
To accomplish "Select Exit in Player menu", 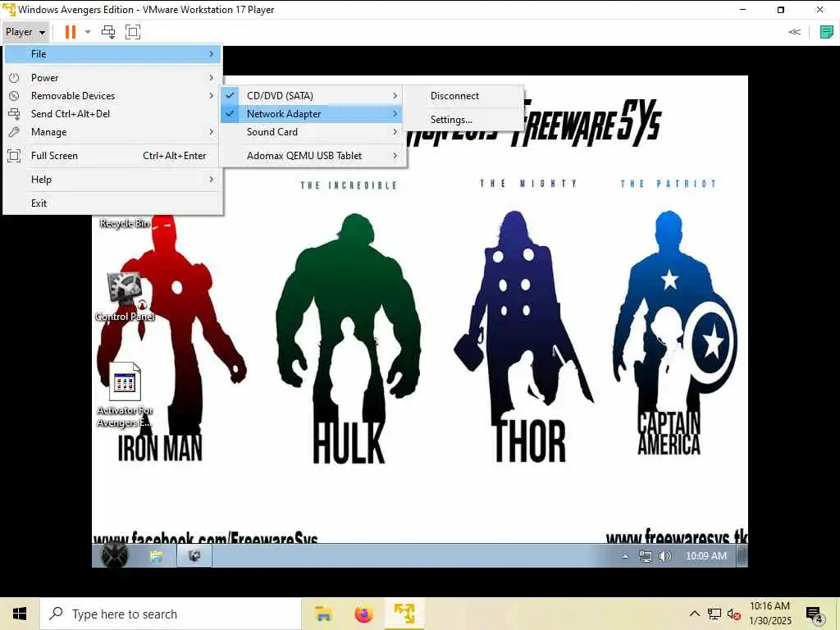I will [113, 203].
